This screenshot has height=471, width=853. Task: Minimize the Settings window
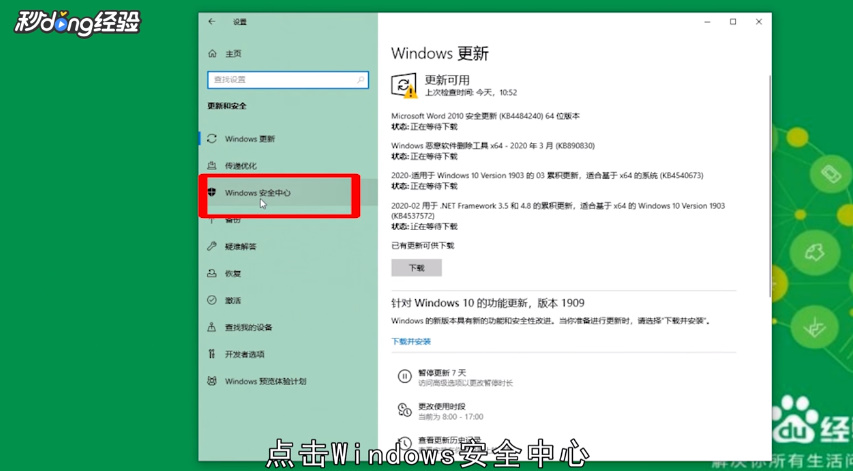pyautogui.click(x=707, y=22)
